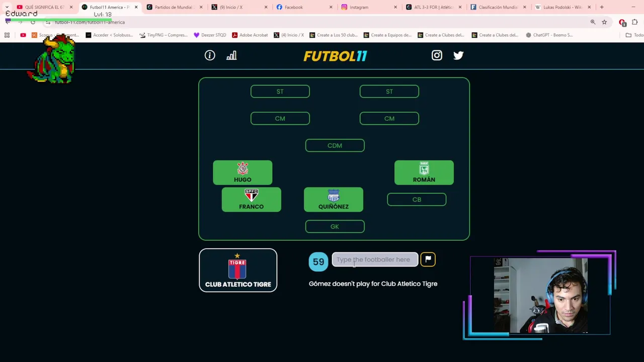Select the right CM position slot
Screen dimensions: 644x362
[x=389, y=119]
